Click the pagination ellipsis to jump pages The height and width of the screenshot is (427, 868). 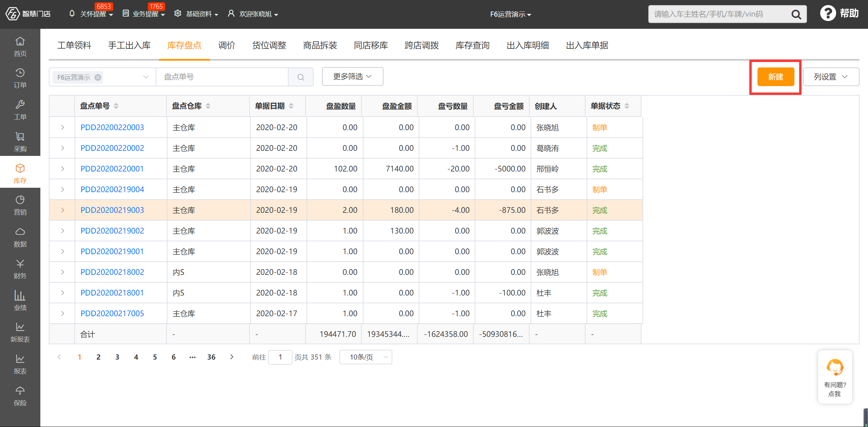click(x=192, y=357)
